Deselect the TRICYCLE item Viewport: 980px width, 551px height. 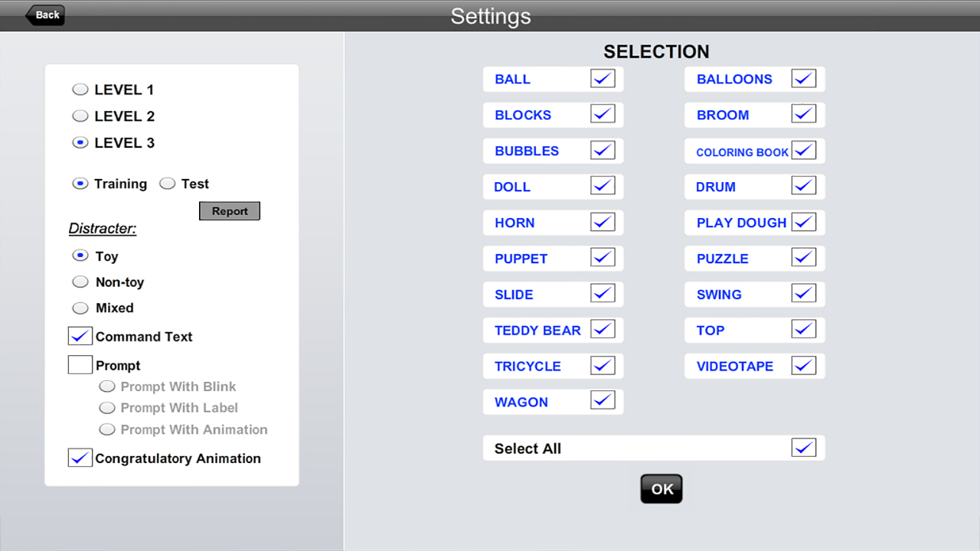(603, 365)
